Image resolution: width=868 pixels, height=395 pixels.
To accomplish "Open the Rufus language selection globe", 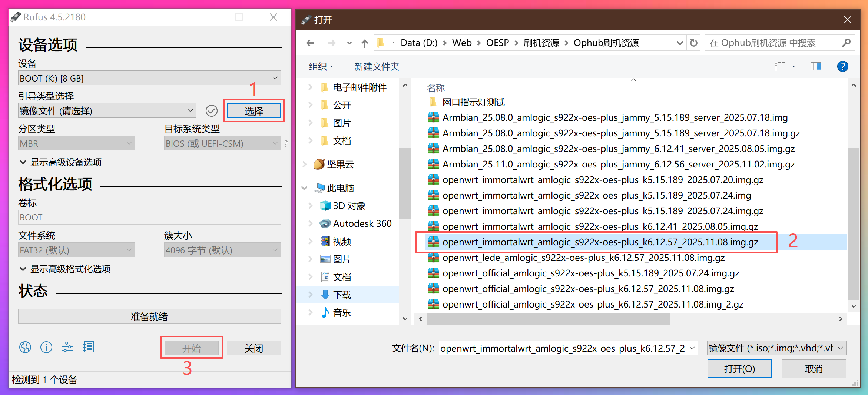I will coord(25,347).
